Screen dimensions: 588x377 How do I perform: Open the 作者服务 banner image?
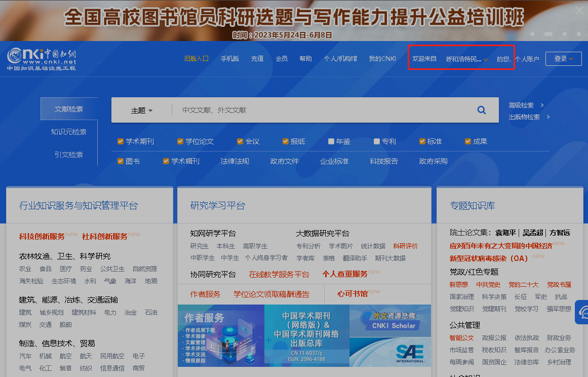tap(221, 335)
